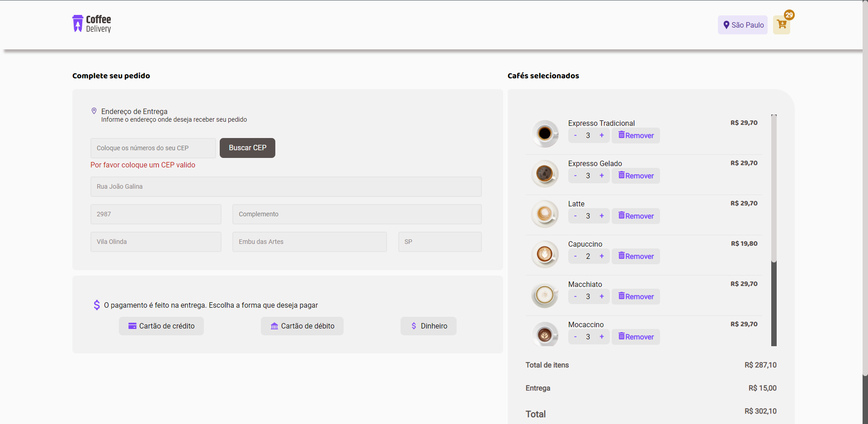This screenshot has height=424, width=868.
Task: Click the Cafés selecionados heading
Action: (x=543, y=76)
